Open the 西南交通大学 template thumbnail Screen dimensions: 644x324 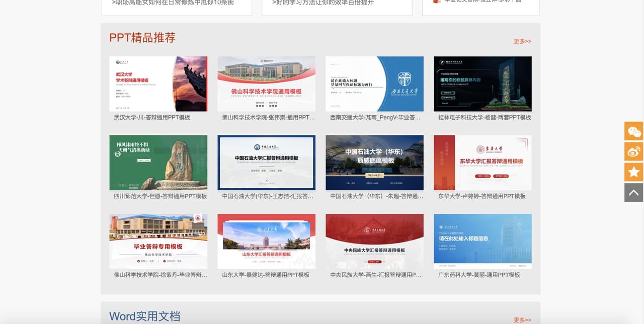(x=375, y=84)
